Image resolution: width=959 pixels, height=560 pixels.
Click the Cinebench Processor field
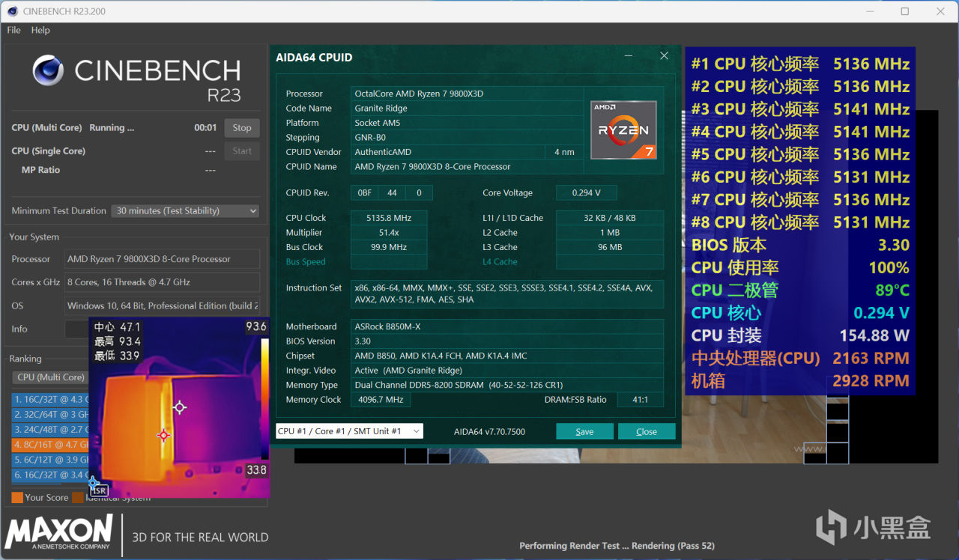click(x=163, y=259)
